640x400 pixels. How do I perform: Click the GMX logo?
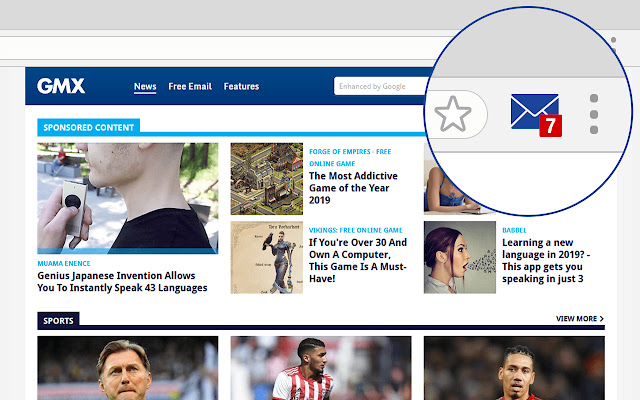coord(61,86)
